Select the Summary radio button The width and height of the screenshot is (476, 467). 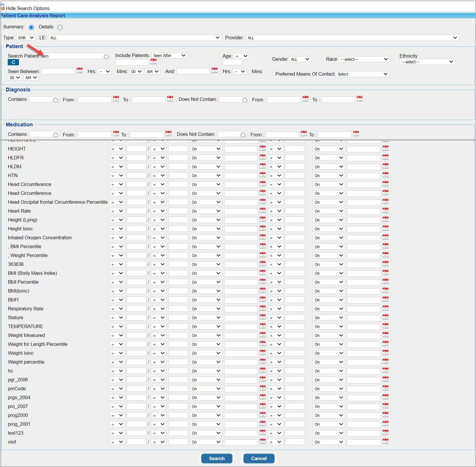[31, 28]
